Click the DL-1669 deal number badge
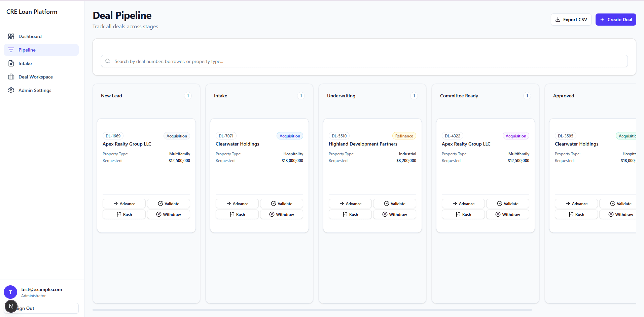644x317 pixels. point(113,136)
